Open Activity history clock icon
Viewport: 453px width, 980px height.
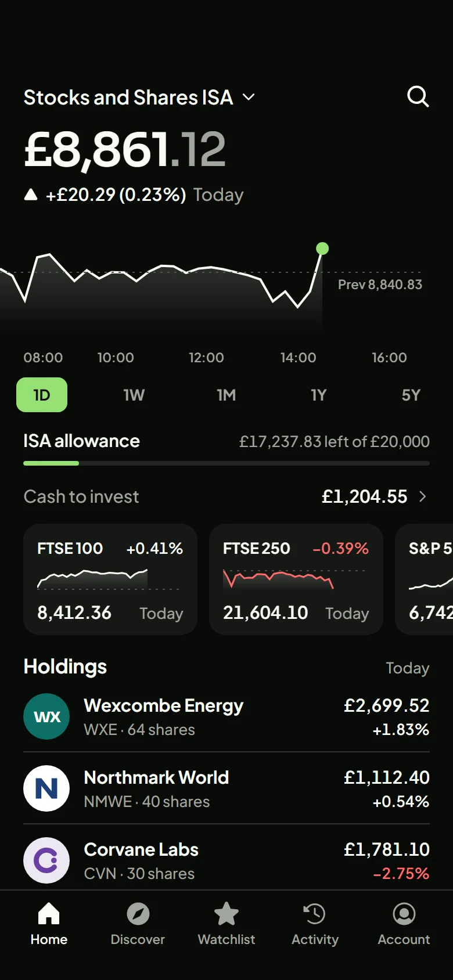point(315,914)
